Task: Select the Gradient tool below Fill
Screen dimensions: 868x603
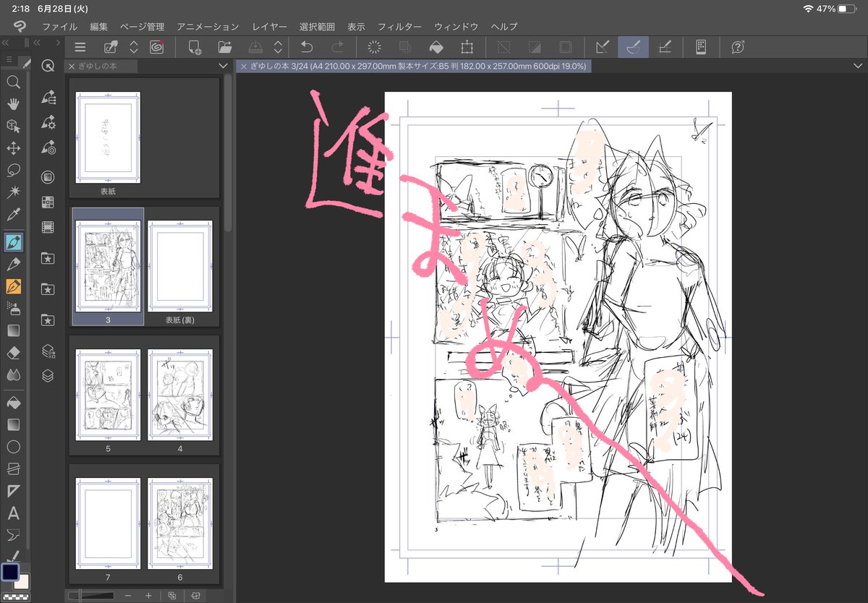Action: (13, 424)
